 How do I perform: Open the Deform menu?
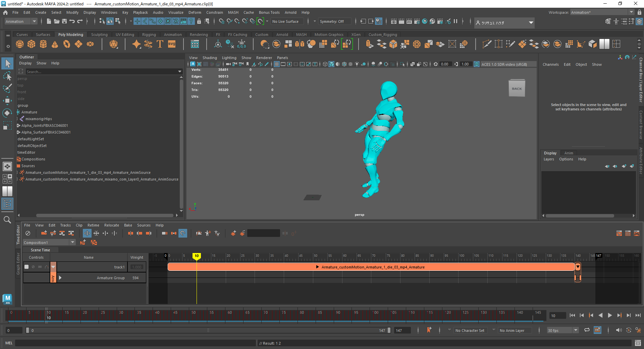click(x=195, y=12)
